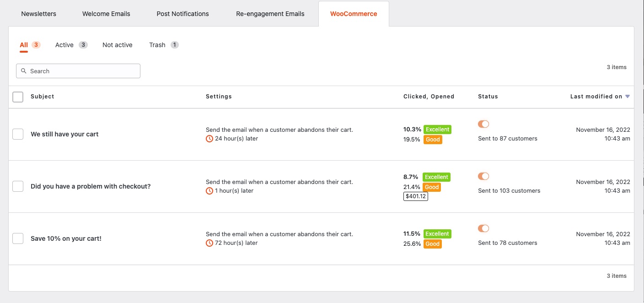Click into the Search input field
This screenshot has height=303, width=644.
pos(78,71)
